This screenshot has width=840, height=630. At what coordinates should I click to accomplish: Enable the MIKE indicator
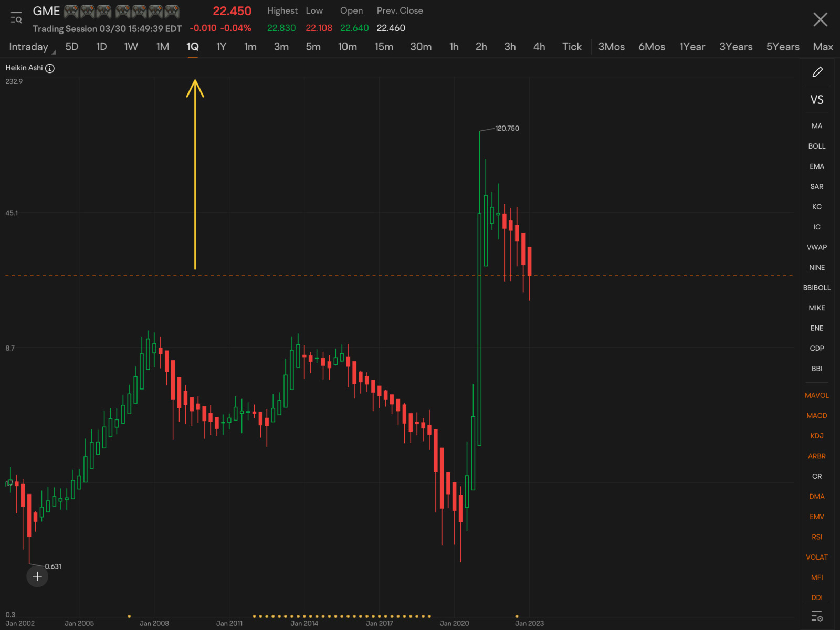point(817,308)
